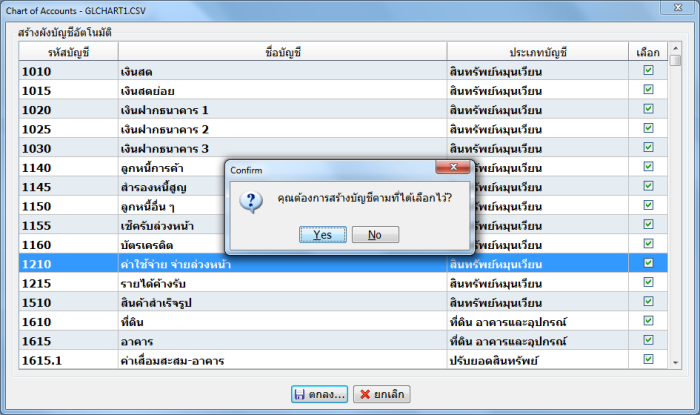The width and height of the screenshot is (700, 415).
Task: Uncheck the checkbox for account 1610
Action: (648, 321)
